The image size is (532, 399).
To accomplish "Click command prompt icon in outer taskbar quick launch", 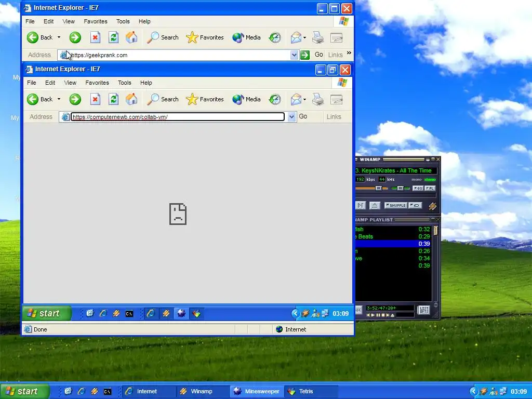I will tap(107, 392).
